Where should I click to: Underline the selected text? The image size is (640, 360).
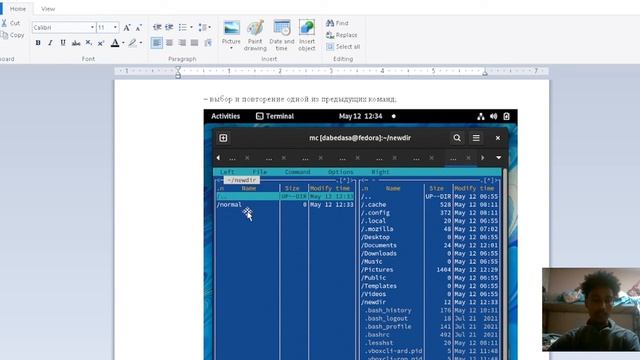click(x=63, y=42)
